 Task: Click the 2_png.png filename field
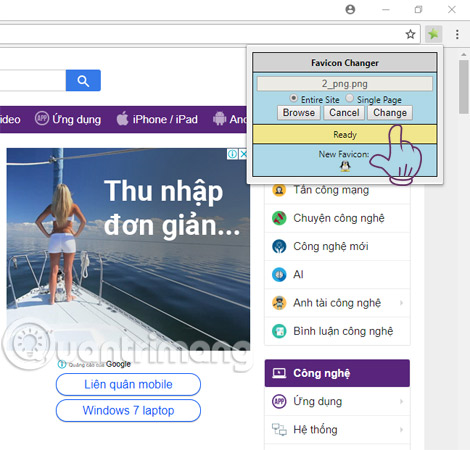(x=345, y=84)
